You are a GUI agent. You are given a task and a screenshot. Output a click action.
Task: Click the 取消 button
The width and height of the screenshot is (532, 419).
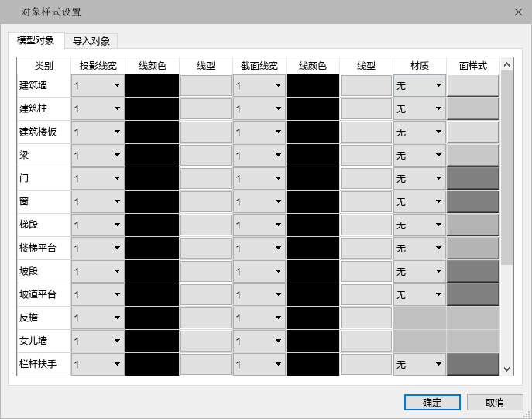[495, 403]
